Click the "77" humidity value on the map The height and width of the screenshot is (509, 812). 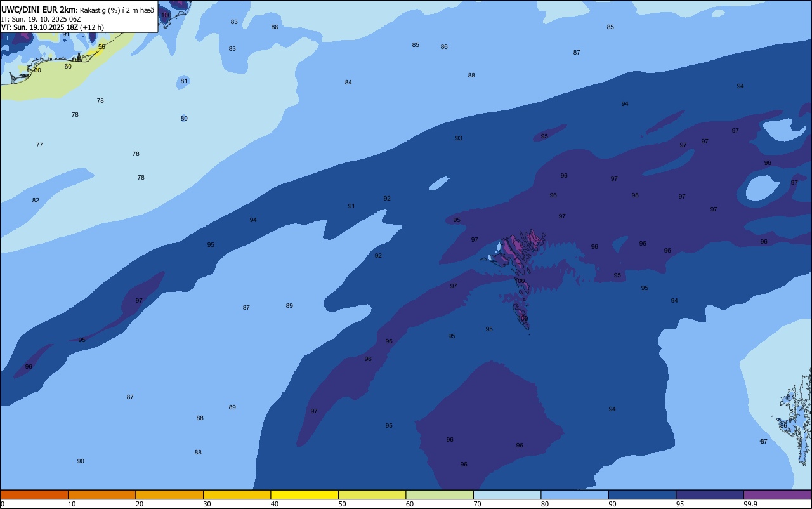pos(39,145)
